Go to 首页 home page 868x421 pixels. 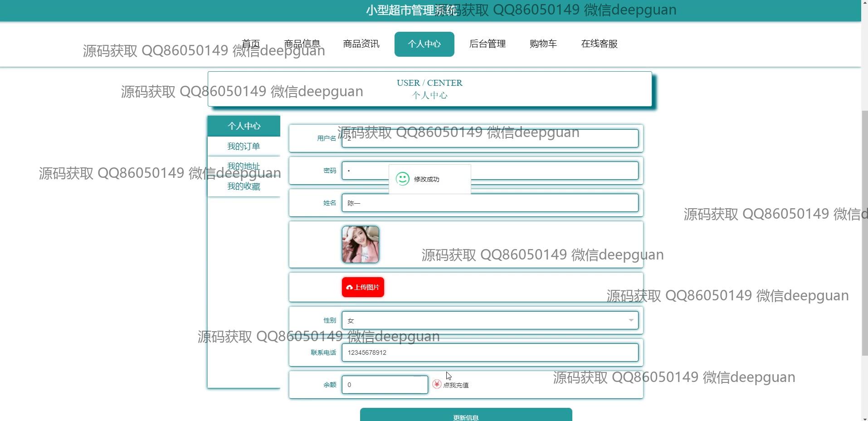(251, 44)
